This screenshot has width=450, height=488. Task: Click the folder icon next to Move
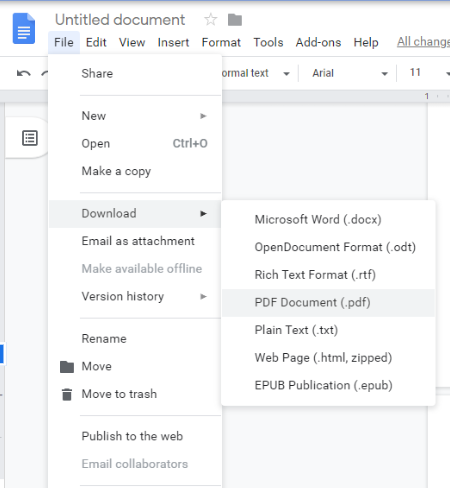67,367
